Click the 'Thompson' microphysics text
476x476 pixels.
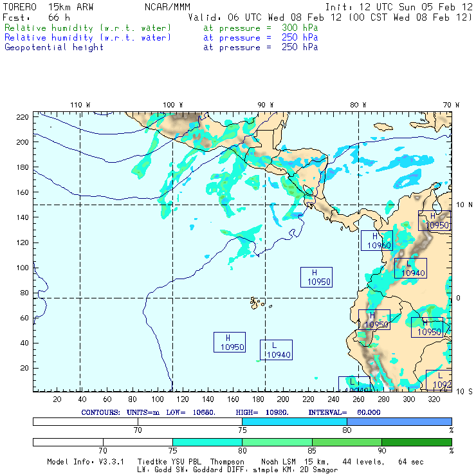click(x=227, y=462)
